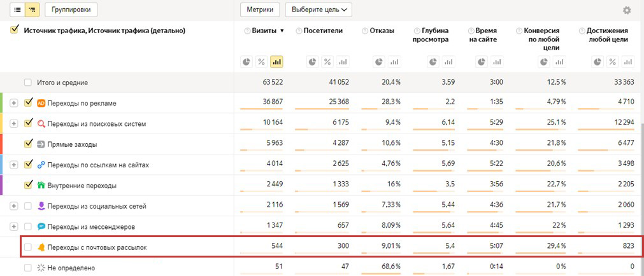Show pie chart for Отказы column
Image resolution: width=644 pixels, height=276 pixels.
[x=380, y=62]
